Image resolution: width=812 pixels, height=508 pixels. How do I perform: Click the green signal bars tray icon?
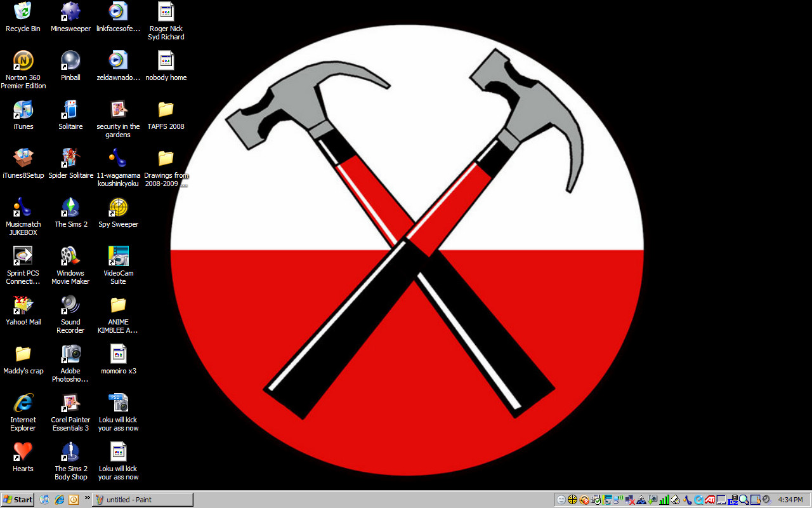pyautogui.click(x=664, y=500)
